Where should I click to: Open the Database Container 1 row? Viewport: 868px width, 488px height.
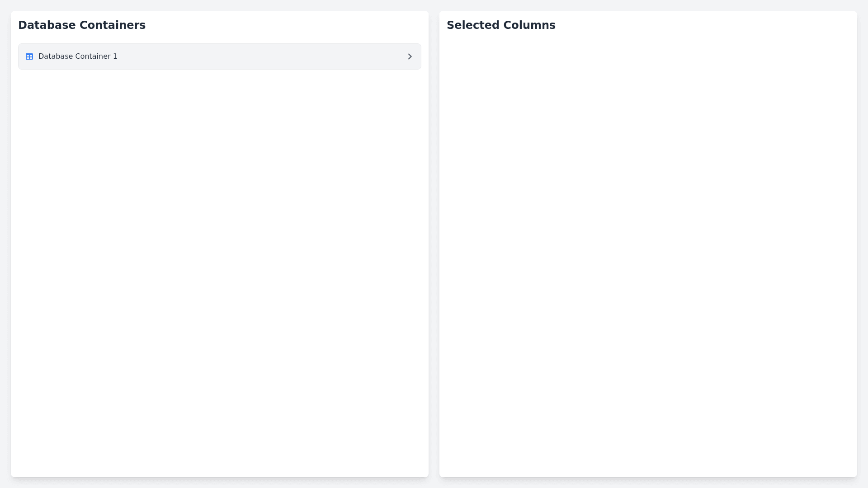click(219, 56)
